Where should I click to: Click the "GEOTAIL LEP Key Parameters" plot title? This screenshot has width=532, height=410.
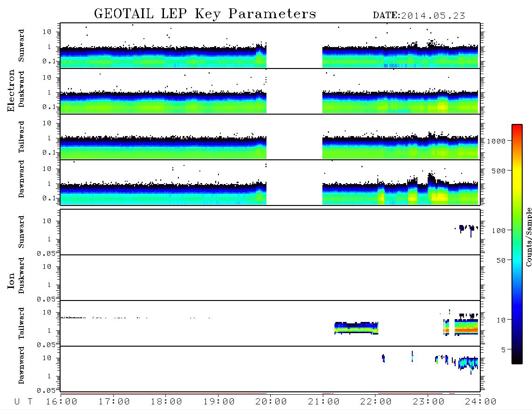(205, 14)
